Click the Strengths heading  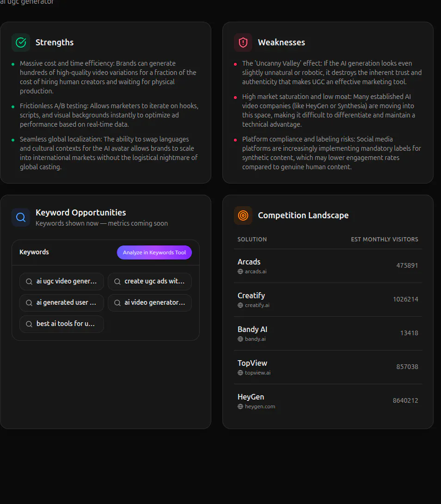pos(55,43)
